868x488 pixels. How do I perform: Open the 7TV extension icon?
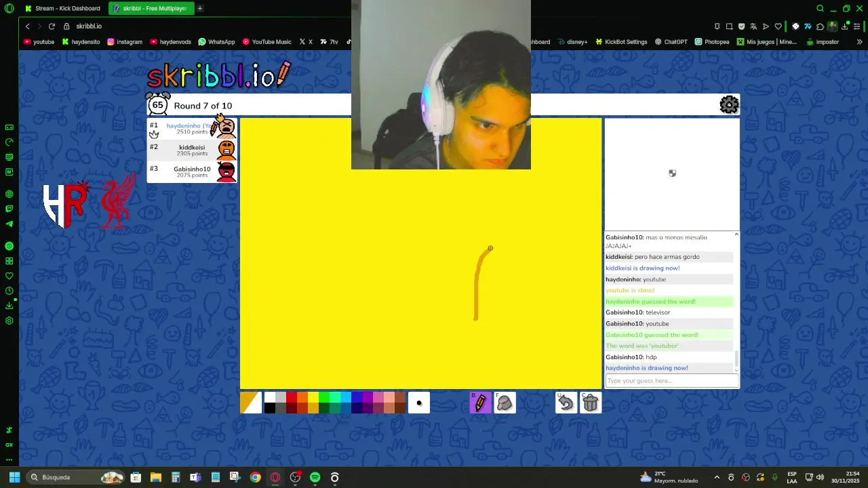pyautogui.click(x=808, y=26)
